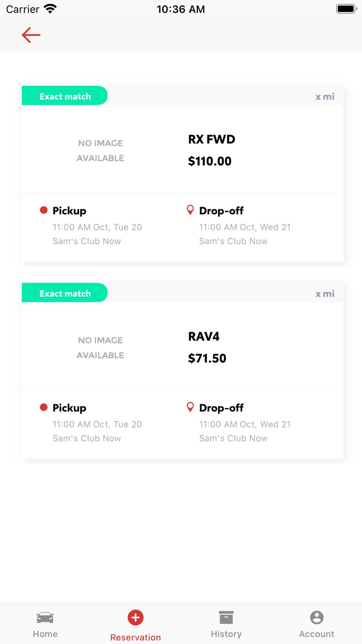Tap RAV4 drop-off Sam's Club Now location
The image size is (362, 644).
[x=233, y=438]
